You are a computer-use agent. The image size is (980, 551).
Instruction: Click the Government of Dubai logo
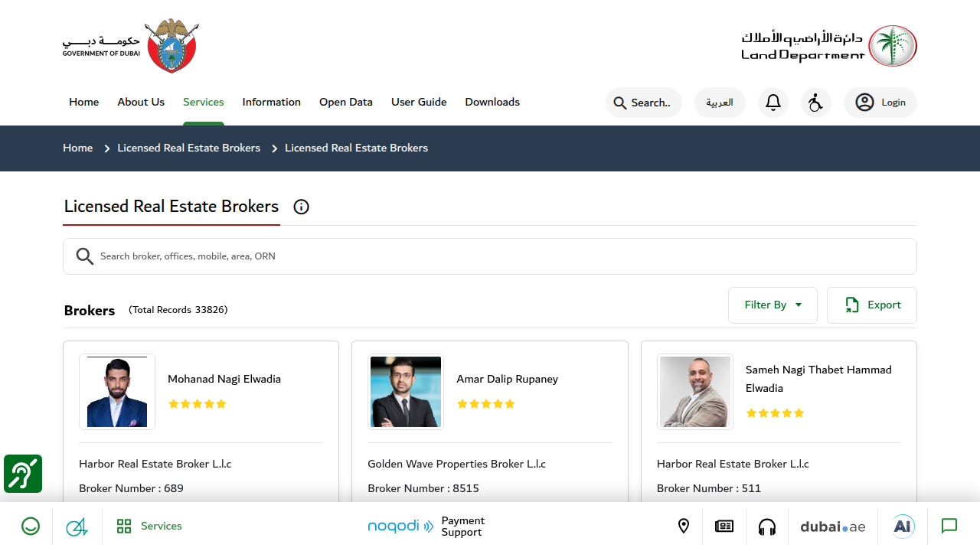click(x=130, y=46)
